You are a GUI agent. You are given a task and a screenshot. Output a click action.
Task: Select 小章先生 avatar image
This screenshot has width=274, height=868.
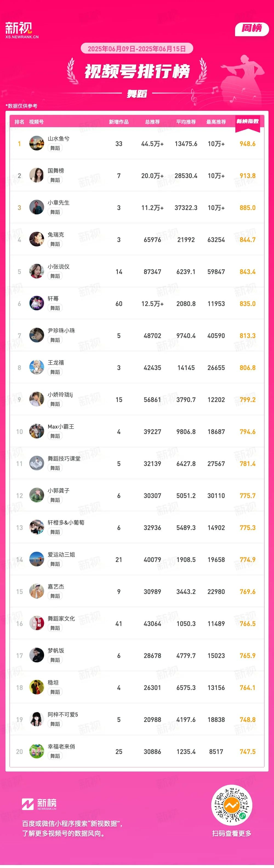pos(36,207)
